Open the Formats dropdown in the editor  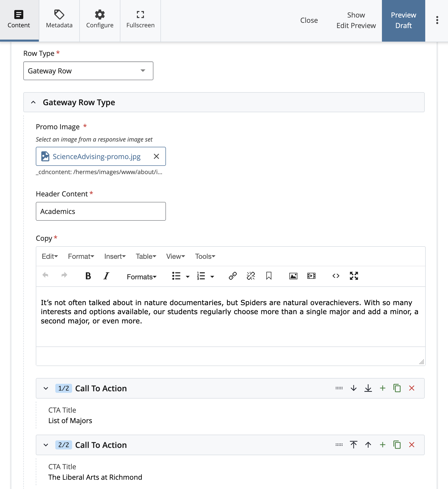[142, 277]
